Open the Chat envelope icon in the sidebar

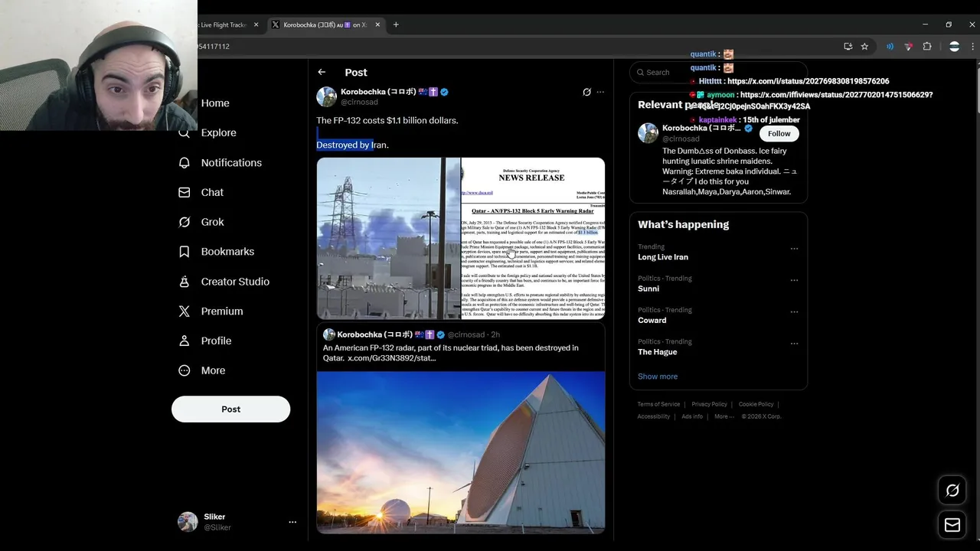184,192
